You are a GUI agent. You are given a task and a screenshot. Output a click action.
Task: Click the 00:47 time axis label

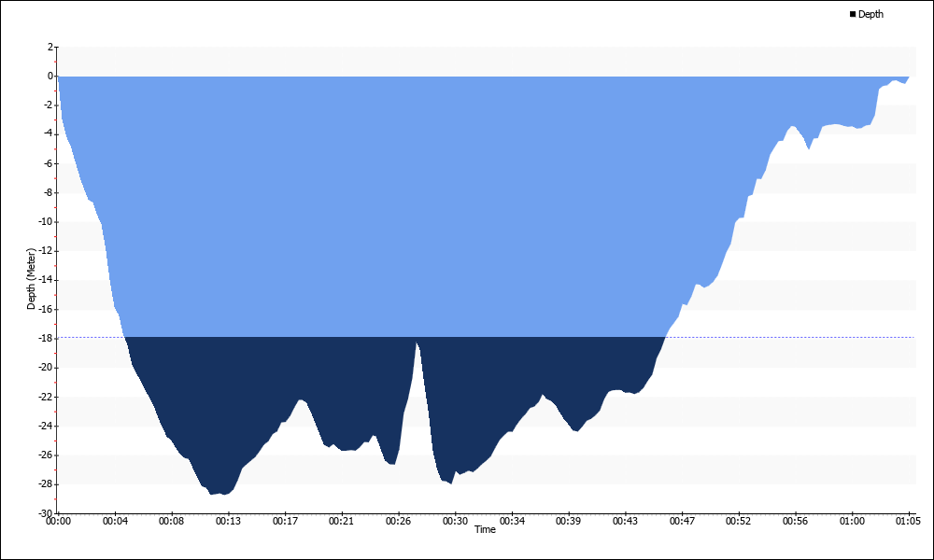(x=682, y=522)
